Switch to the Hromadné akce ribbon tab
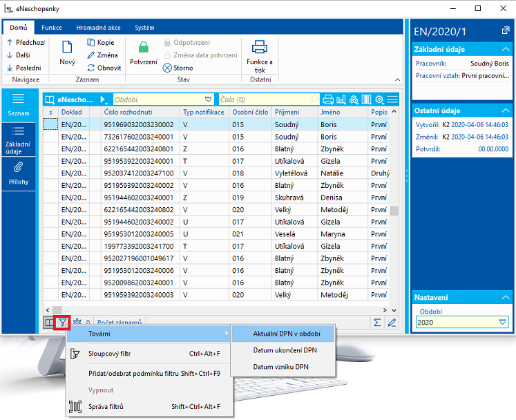Viewport: 516px width, 420px height. 99,28
